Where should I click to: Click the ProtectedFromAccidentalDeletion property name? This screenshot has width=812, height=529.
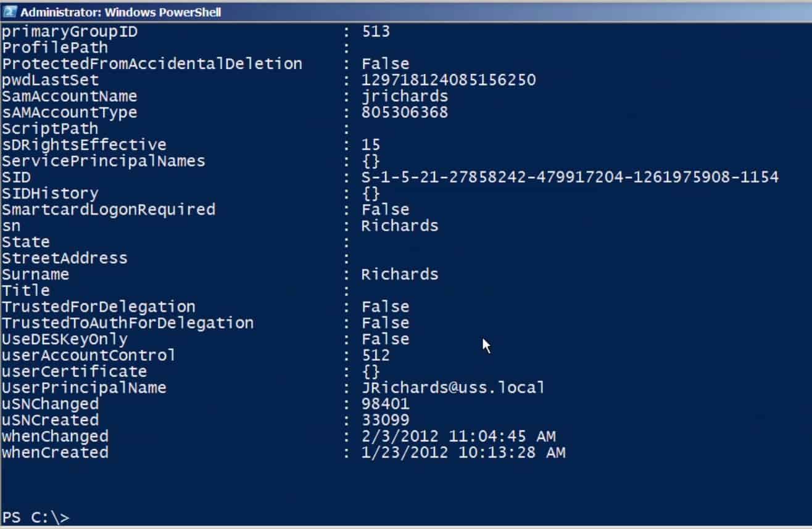pyautogui.click(x=152, y=64)
